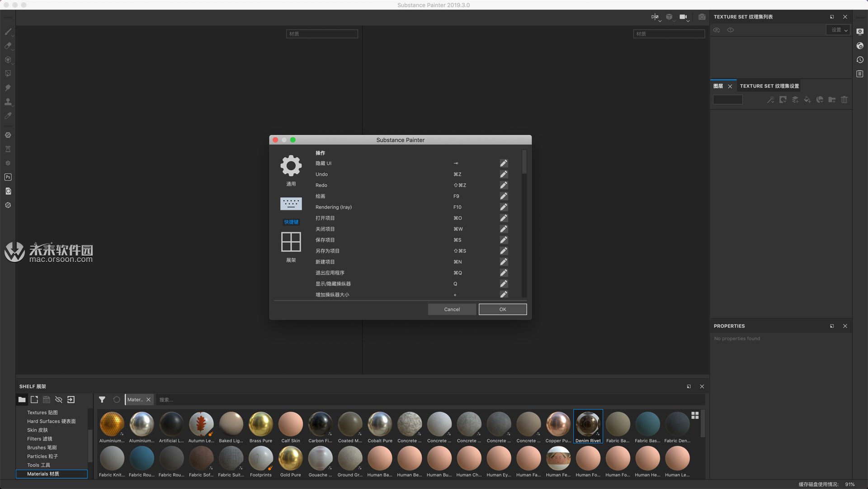This screenshot has height=489, width=868.
Task: Edit shortcut for 隐藏 UI
Action: (504, 163)
